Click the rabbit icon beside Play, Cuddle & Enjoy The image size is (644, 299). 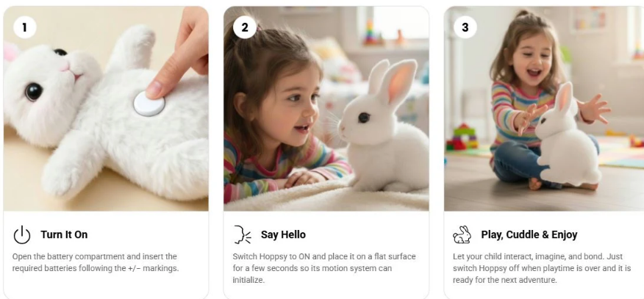point(462,234)
